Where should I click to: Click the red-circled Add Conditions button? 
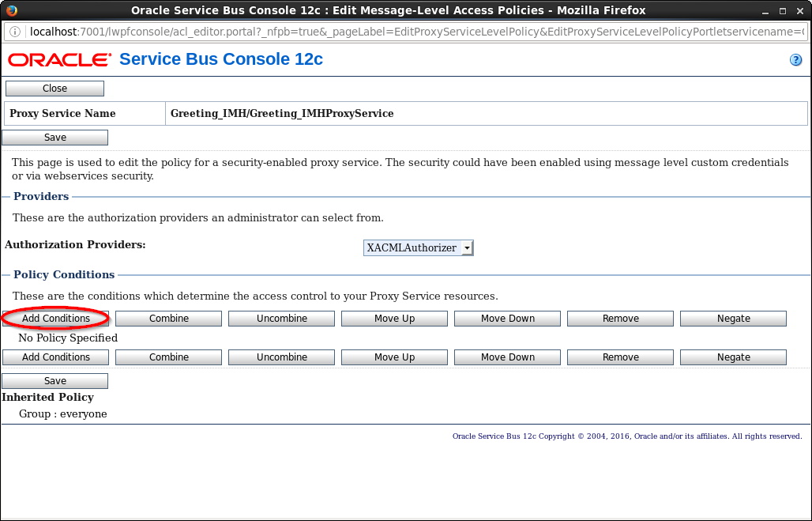(x=56, y=319)
